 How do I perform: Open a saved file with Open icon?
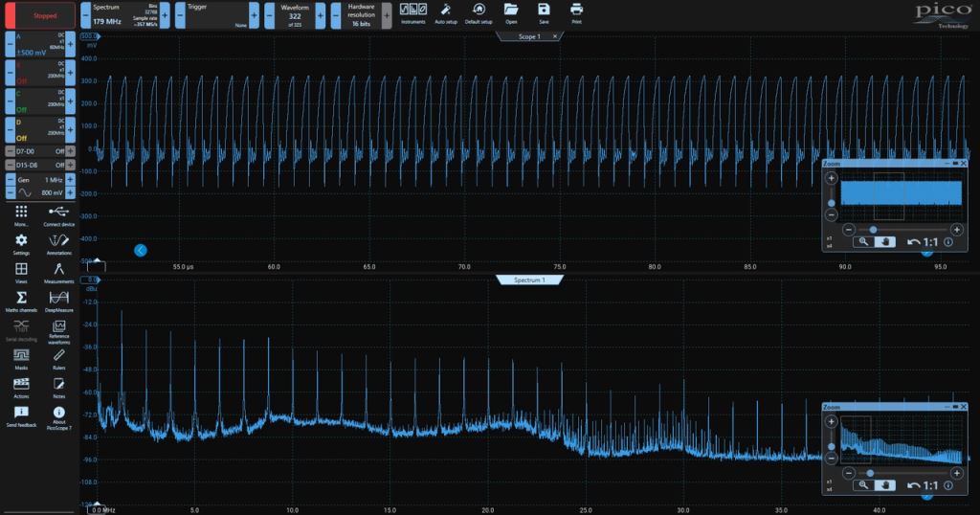(511, 13)
